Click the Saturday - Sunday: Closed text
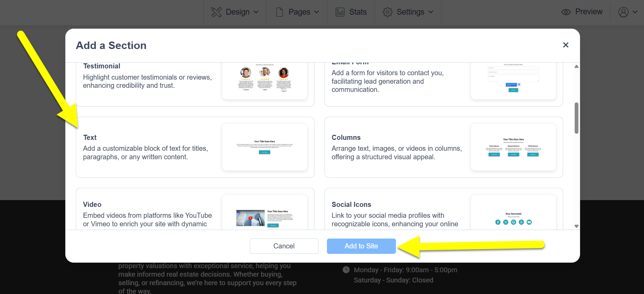Image resolution: width=644 pixels, height=294 pixels. [x=394, y=280]
